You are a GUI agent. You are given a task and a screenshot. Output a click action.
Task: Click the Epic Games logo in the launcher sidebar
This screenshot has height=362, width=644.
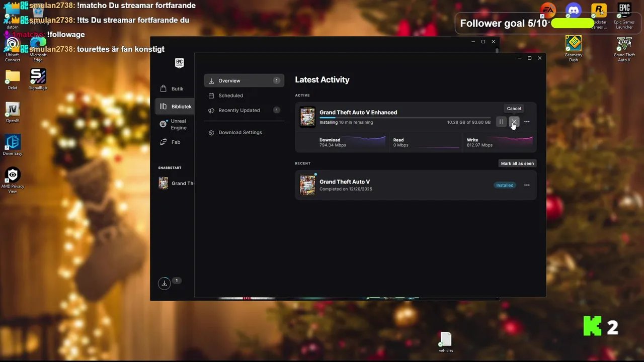coord(179,63)
